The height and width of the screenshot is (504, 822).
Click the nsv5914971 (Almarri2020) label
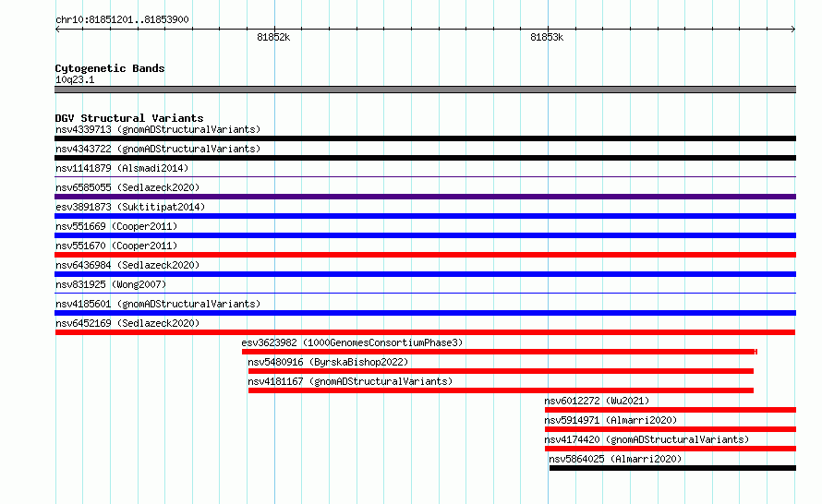(x=610, y=420)
